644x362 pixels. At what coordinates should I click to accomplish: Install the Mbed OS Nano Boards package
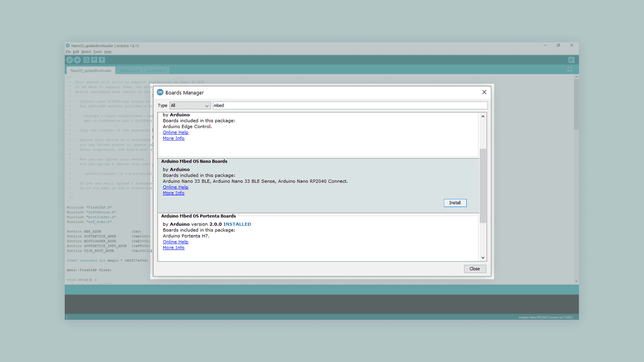tap(455, 203)
